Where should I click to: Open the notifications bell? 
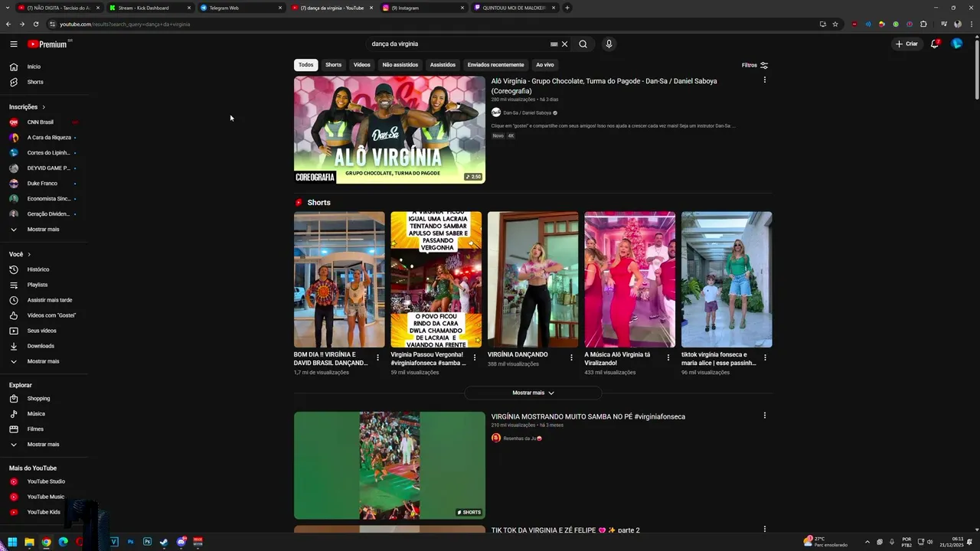[935, 44]
